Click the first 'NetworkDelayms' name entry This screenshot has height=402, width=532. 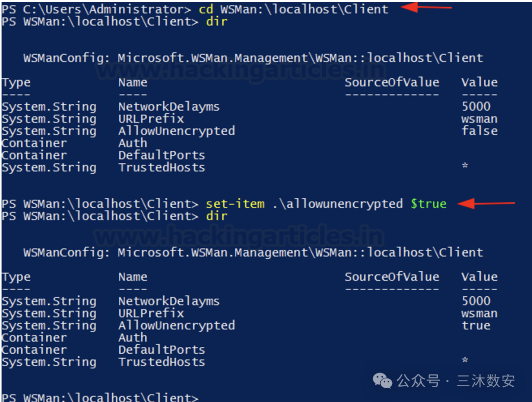(169, 107)
